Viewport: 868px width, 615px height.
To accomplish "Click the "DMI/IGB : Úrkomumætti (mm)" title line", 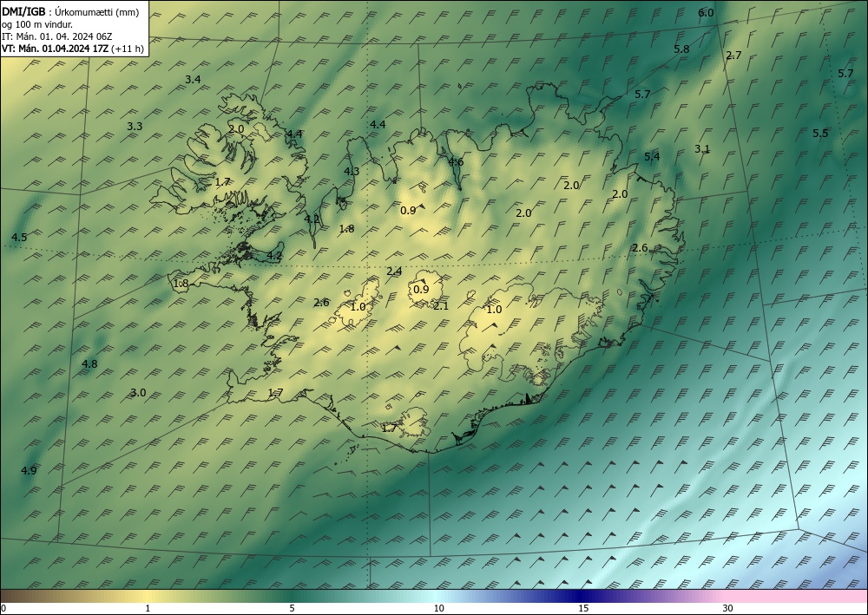I will (70, 12).
